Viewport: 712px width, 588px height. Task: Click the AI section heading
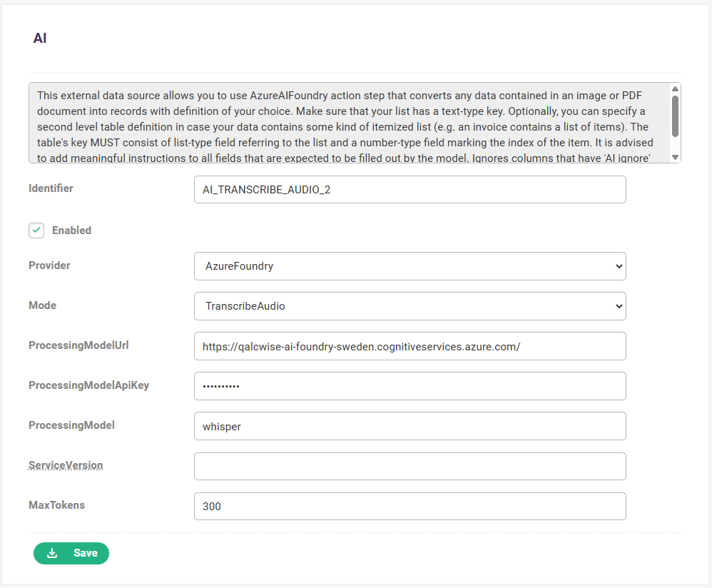click(x=40, y=38)
